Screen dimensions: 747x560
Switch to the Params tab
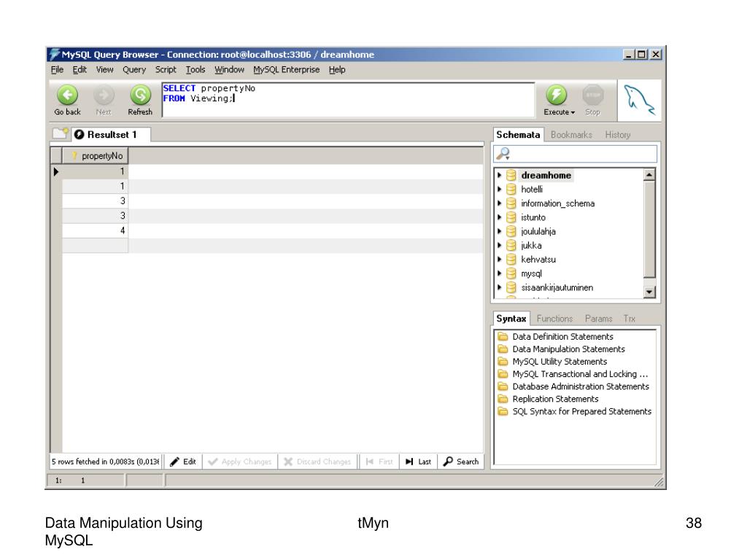[x=598, y=319]
